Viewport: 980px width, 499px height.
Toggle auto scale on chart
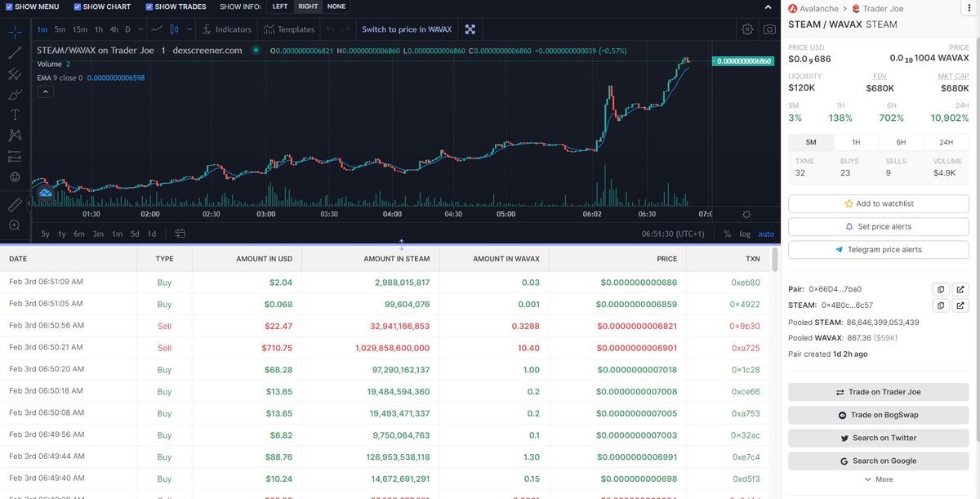pos(766,234)
